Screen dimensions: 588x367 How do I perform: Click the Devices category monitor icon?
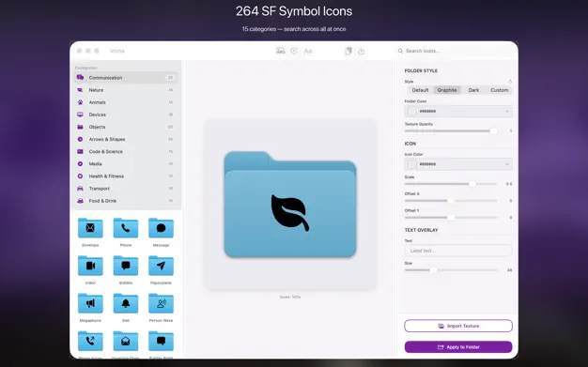tap(80, 115)
